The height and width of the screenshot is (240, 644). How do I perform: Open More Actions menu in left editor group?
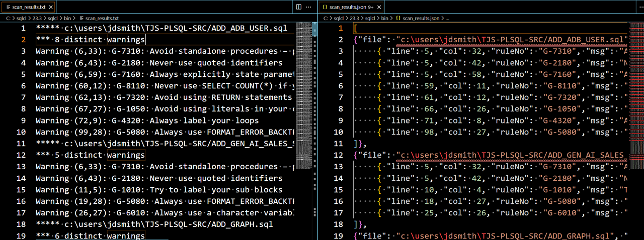309,7
